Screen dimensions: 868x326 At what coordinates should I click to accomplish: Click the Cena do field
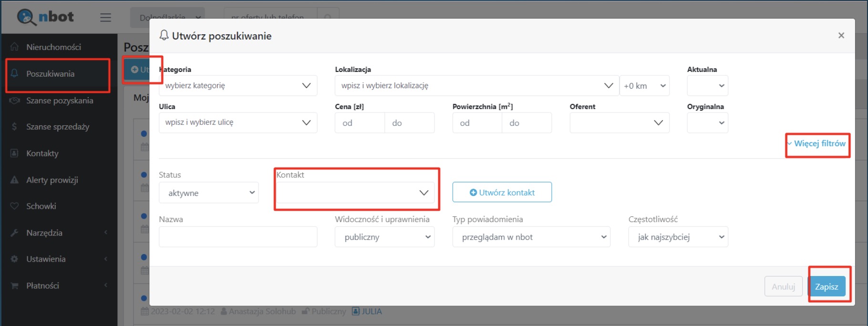point(410,123)
